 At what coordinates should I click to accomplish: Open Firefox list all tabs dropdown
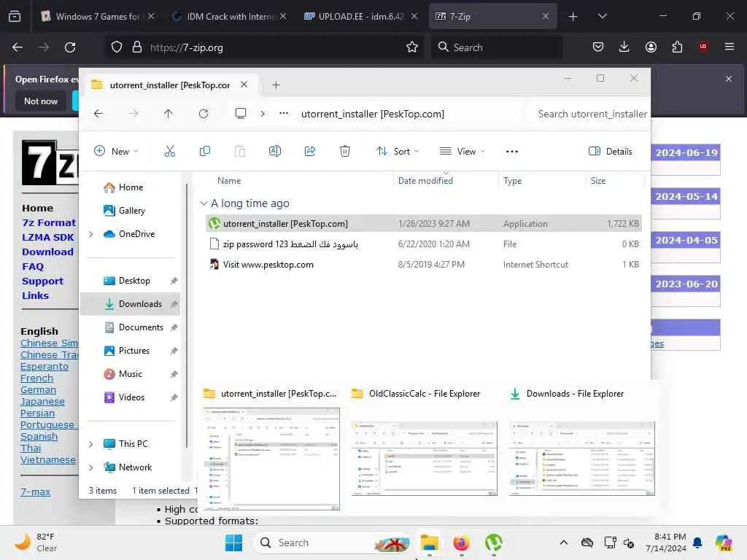(x=602, y=16)
